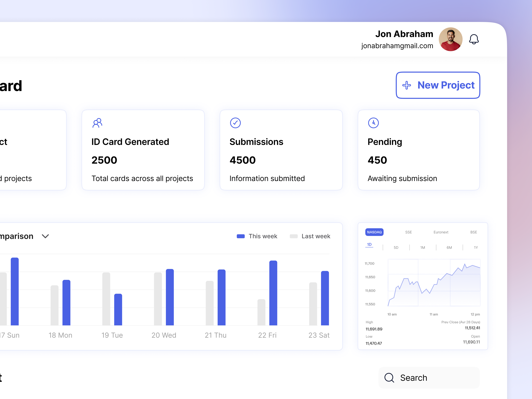Switch to the Euronext tab
This screenshot has width=532, height=399.
pyautogui.click(x=441, y=232)
